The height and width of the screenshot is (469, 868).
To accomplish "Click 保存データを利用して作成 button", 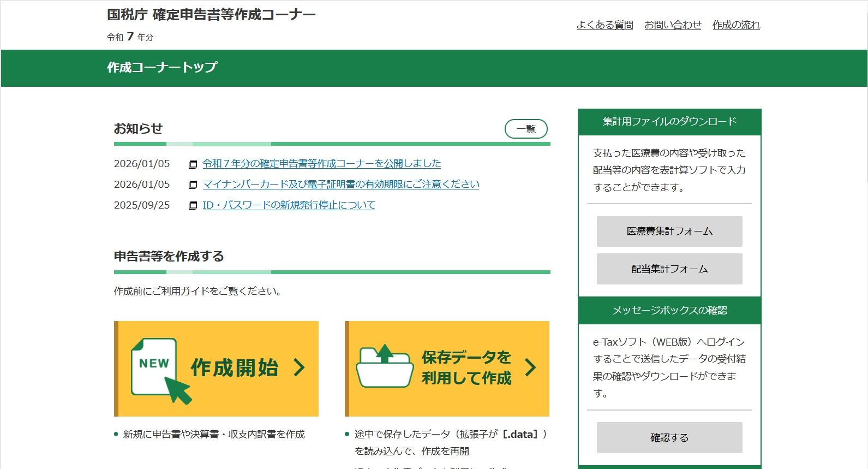I will pos(447,369).
